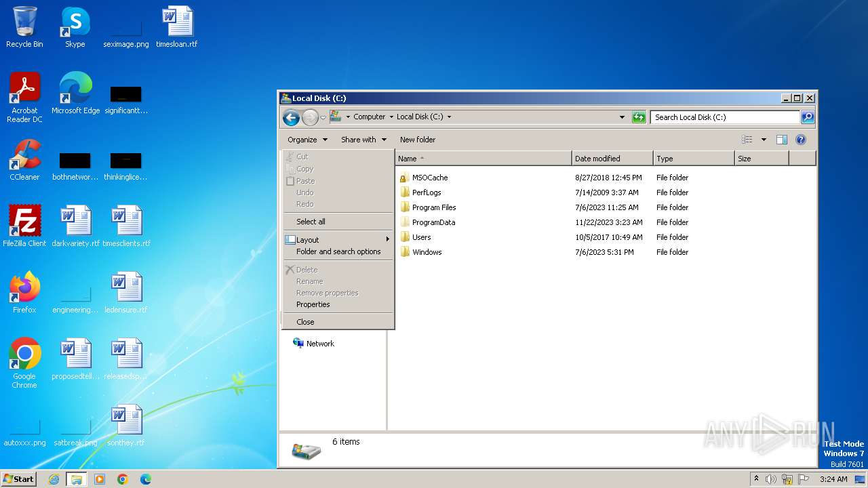868x488 pixels.
Task: Click the Google Chrome desktop shortcut
Action: (24, 363)
